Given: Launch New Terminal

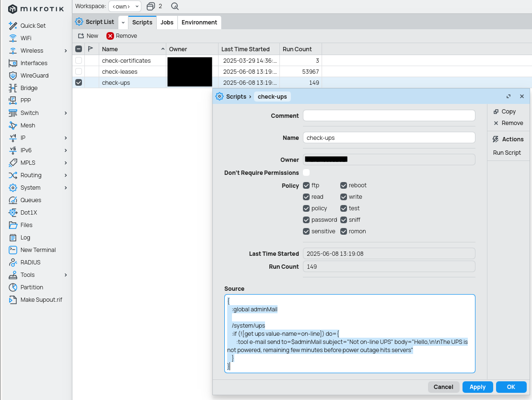Looking at the screenshot, I should tap(32, 250).
